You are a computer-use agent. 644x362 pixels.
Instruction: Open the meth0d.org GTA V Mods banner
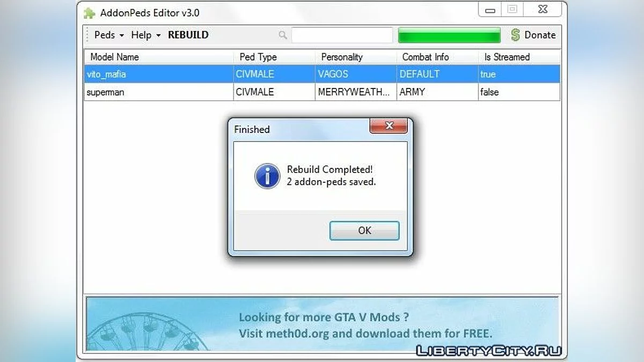[x=322, y=324]
